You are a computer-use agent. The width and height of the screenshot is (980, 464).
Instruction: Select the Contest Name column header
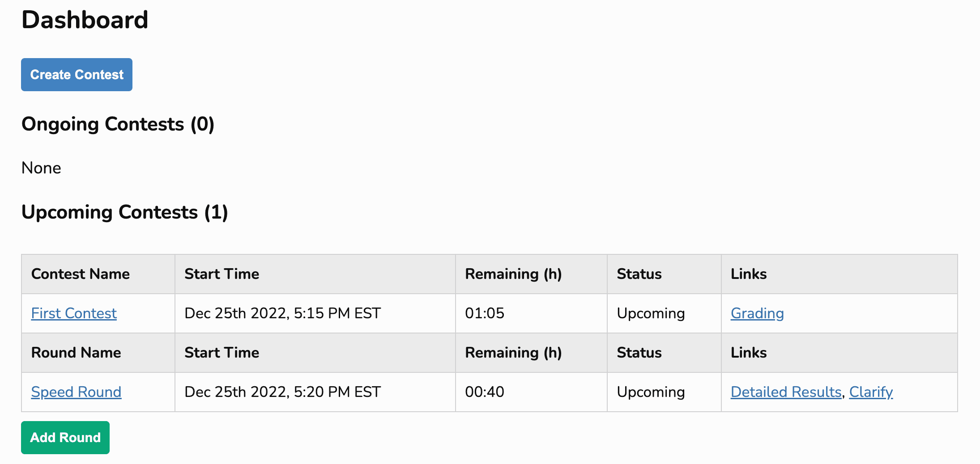tap(80, 274)
